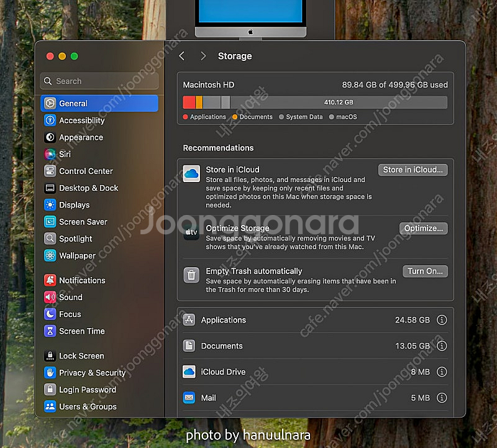Open Privacy & Security label
The height and width of the screenshot is (448, 497).
click(x=92, y=373)
